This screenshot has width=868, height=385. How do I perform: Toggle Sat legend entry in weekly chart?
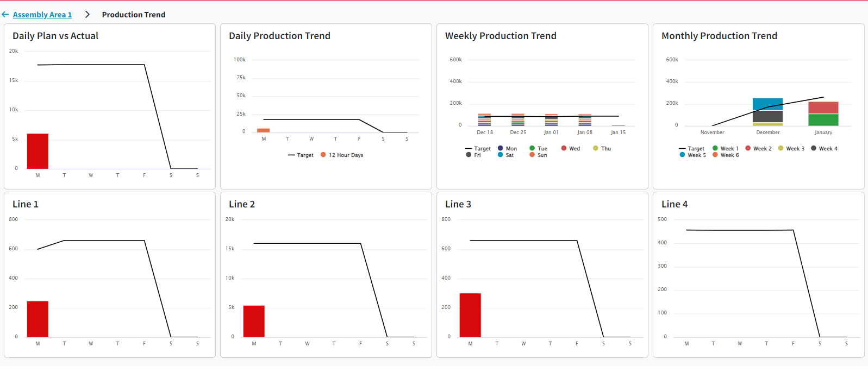pos(505,155)
